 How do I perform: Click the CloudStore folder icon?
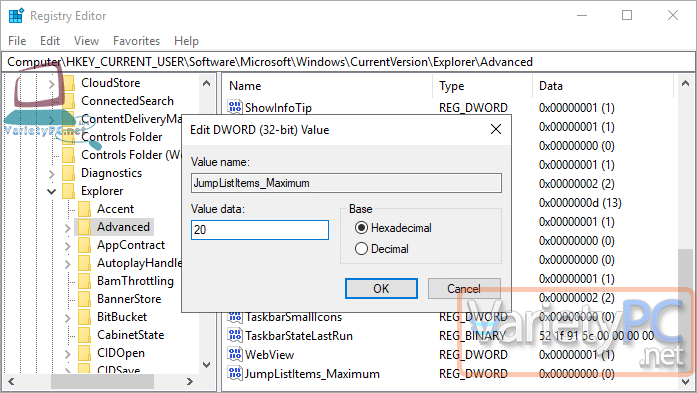[68, 83]
